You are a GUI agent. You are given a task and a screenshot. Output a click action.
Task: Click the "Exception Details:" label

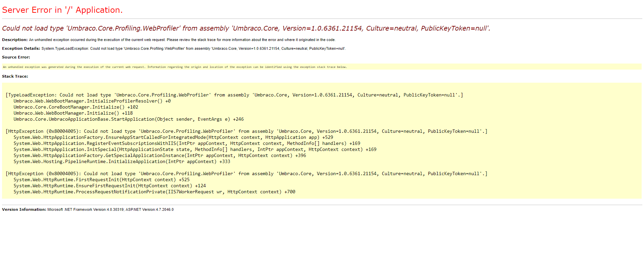(21, 48)
